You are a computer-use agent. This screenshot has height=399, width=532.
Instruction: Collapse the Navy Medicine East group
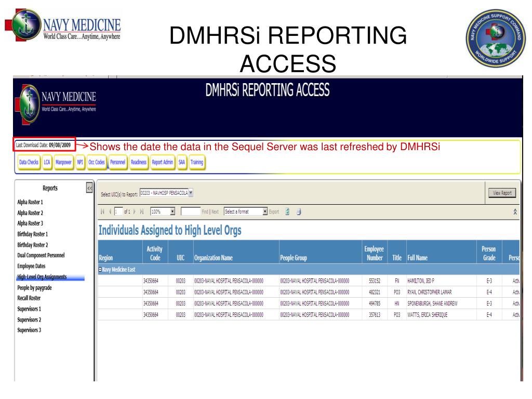click(x=100, y=270)
